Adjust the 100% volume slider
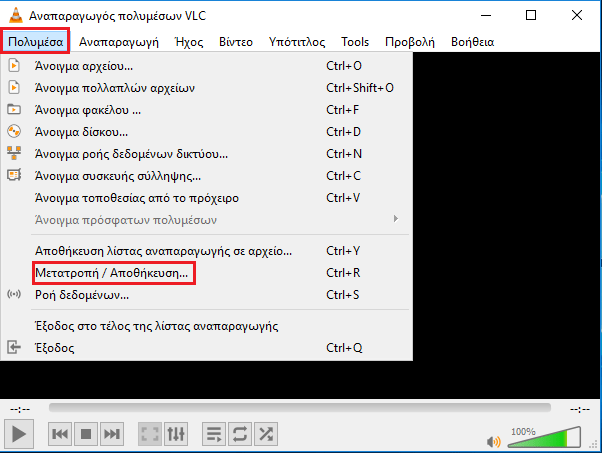602x453 pixels. (544, 437)
